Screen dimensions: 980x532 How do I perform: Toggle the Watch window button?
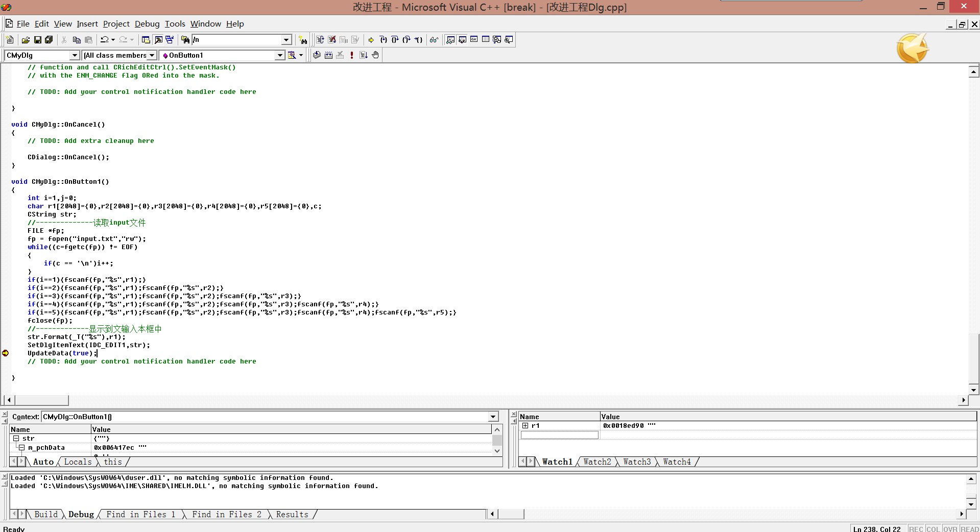(450, 40)
